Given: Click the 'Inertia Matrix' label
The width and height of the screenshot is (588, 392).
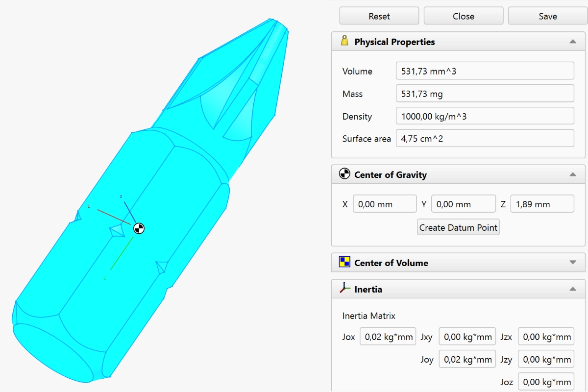Looking at the screenshot, I should pos(369,316).
